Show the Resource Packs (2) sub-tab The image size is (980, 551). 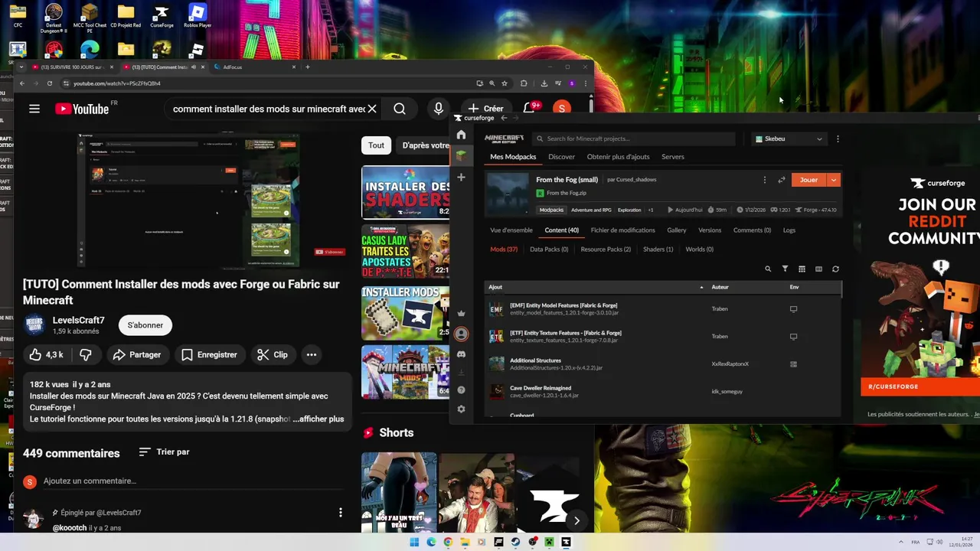pos(606,249)
